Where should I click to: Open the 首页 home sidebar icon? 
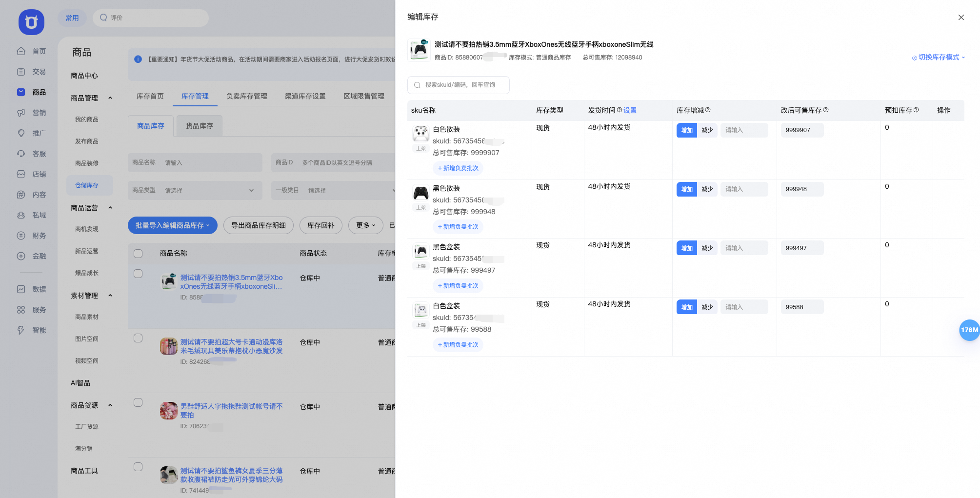21,51
